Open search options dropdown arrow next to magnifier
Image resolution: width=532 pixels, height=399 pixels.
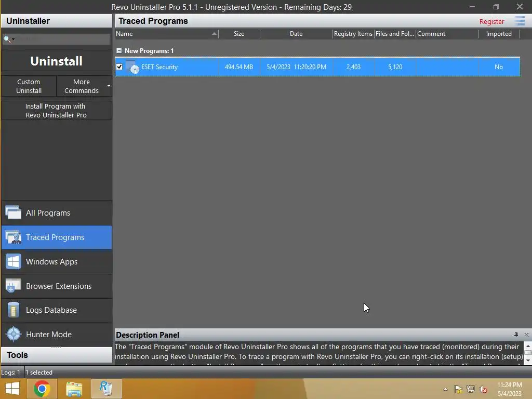13,39
